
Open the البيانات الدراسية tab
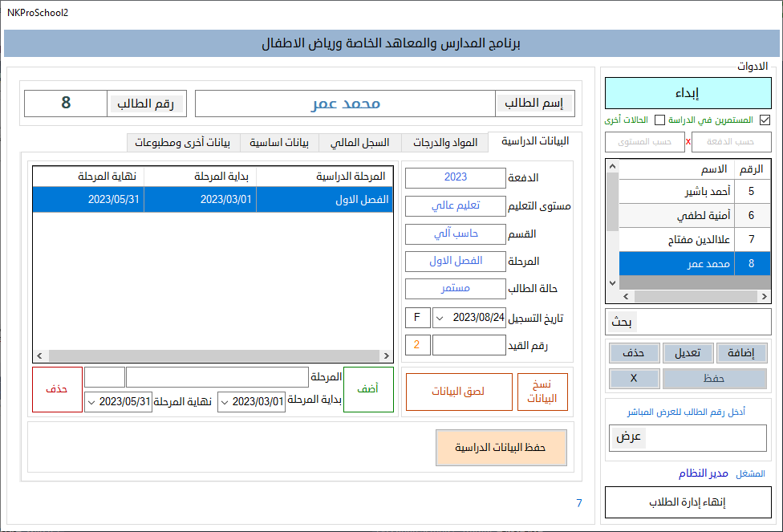click(535, 141)
